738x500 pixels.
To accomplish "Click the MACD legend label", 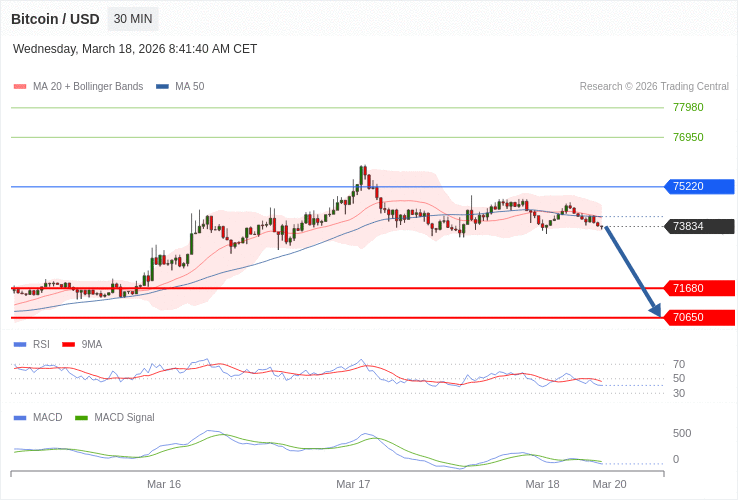I will click(48, 418).
